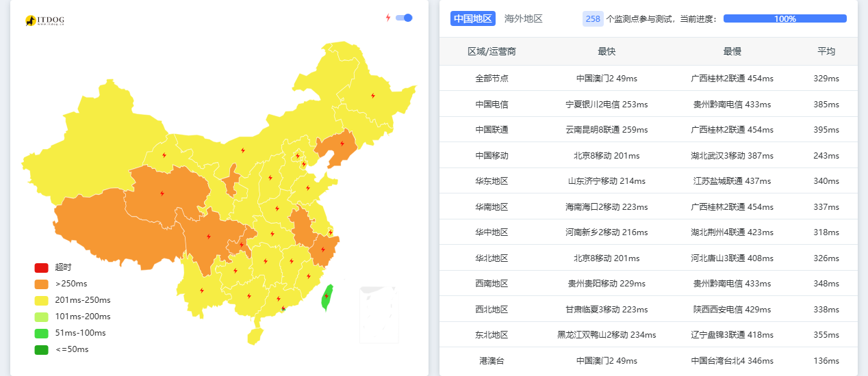Click the lightning marker on Heilongjiang province

point(372,96)
